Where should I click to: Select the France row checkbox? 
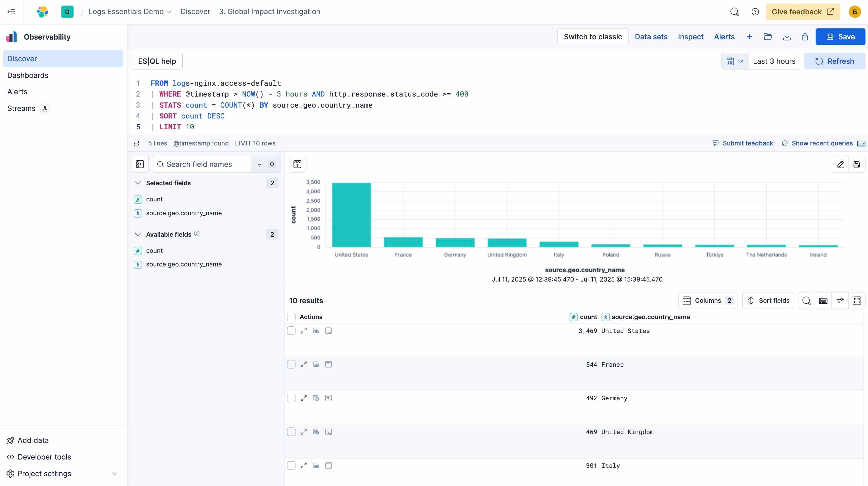click(291, 364)
